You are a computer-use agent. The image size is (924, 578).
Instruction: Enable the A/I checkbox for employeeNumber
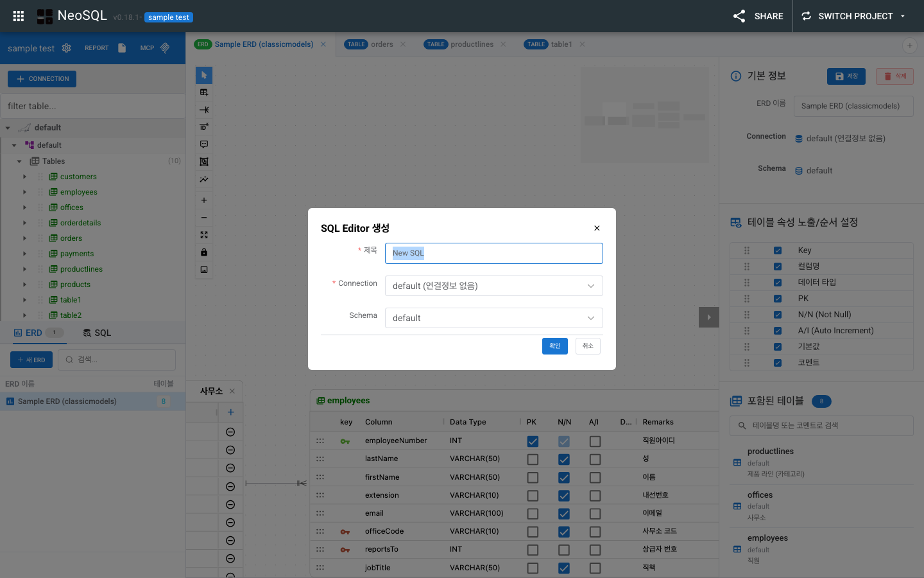[x=594, y=441]
